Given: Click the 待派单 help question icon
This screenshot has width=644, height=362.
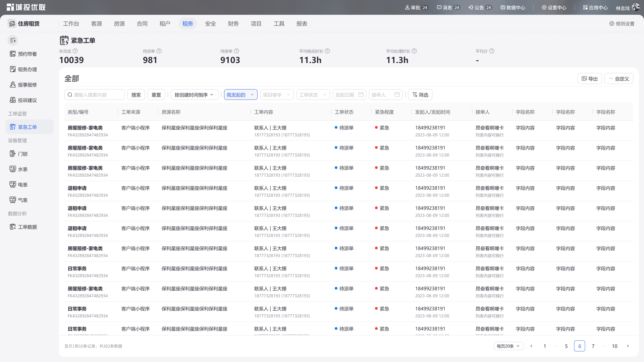Looking at the screenshot, I should (x=159, y=51).
